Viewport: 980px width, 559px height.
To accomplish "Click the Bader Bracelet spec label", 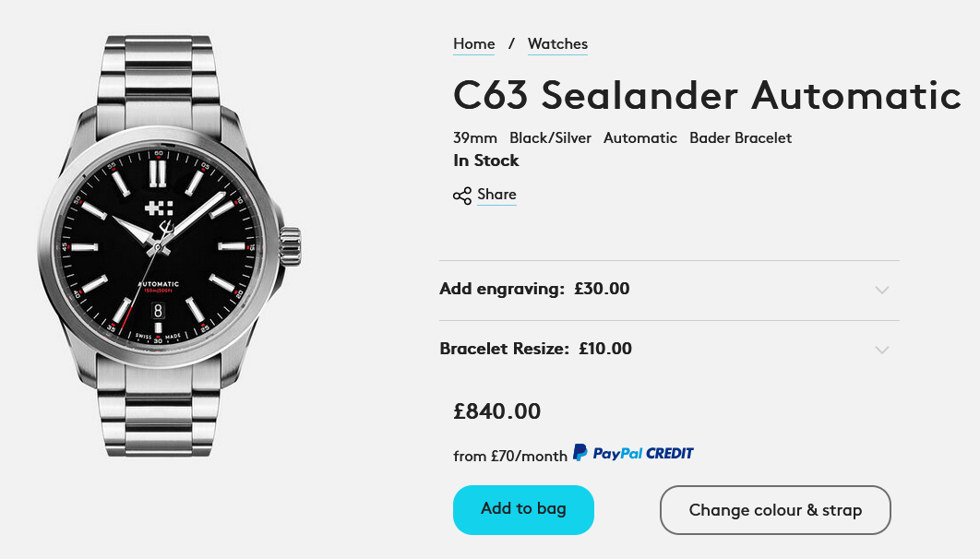I will pyautogui.click(x=740, y=138).
